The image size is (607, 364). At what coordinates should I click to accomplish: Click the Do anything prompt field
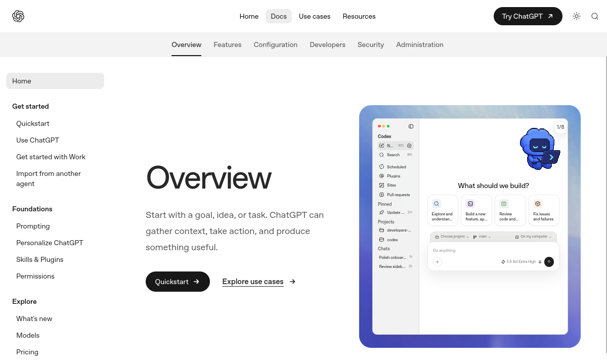[493, 250]
